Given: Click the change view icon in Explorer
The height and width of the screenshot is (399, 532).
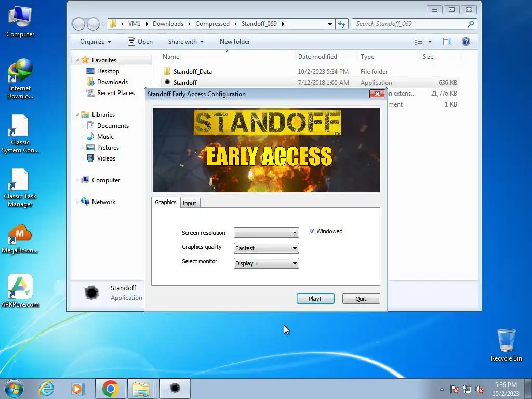Looking at the screenshot, I should pos(419,42).
